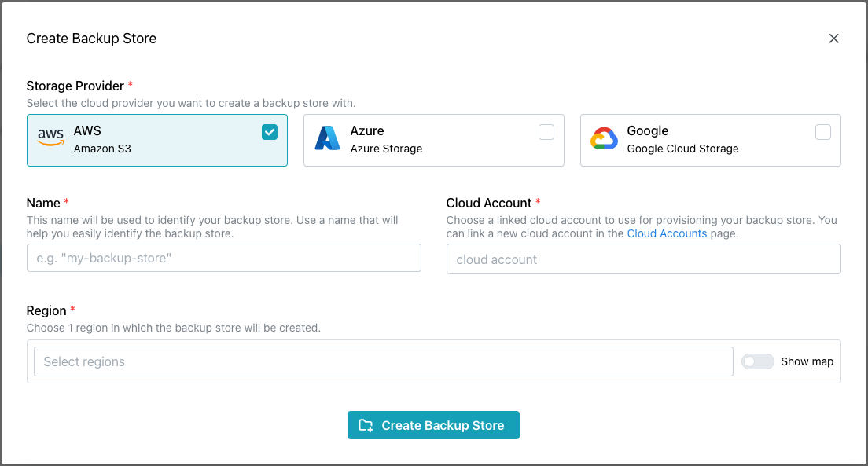Click the my-backup-store name placeholder field
Image resolution: width=868 pixels, height=466 pixels.
pos(224,257)
